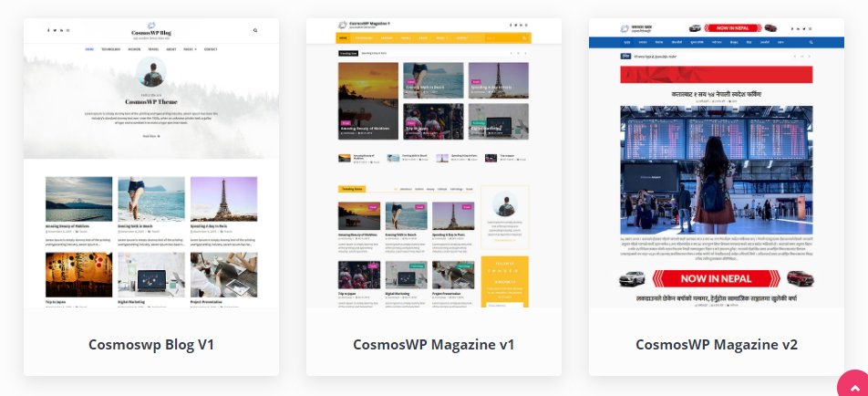Open the CosmosWP Magazine v2 demo preview image

tap(717, 163)
